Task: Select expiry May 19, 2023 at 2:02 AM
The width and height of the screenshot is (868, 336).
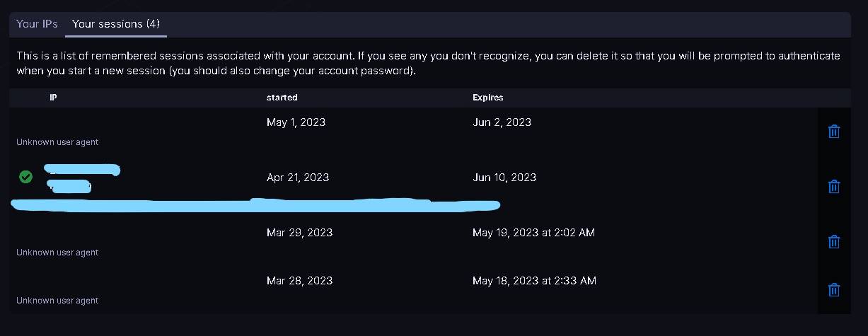Action: (533, 233)
